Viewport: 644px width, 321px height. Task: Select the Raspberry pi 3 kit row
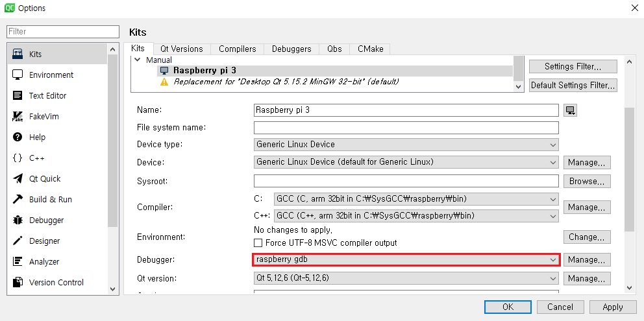[x=335, y=71]
